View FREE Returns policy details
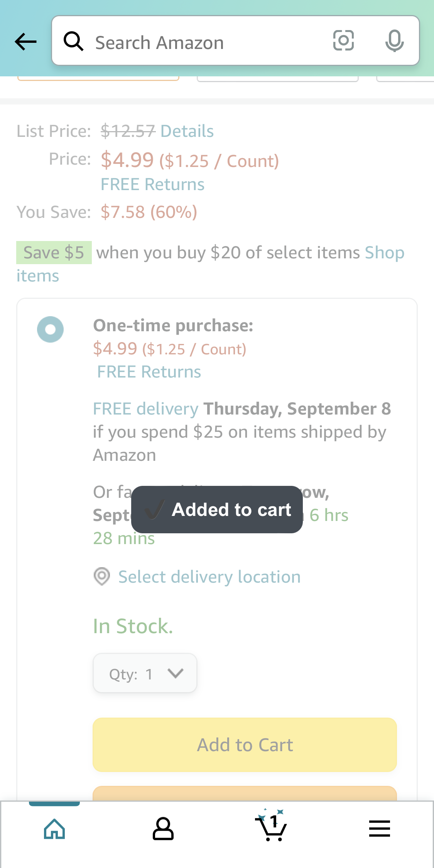 [x=152, y=184]
